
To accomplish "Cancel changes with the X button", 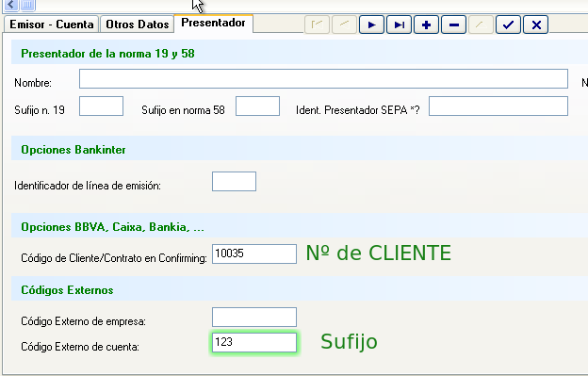I will pyautogui.click(x=536, y=25).
